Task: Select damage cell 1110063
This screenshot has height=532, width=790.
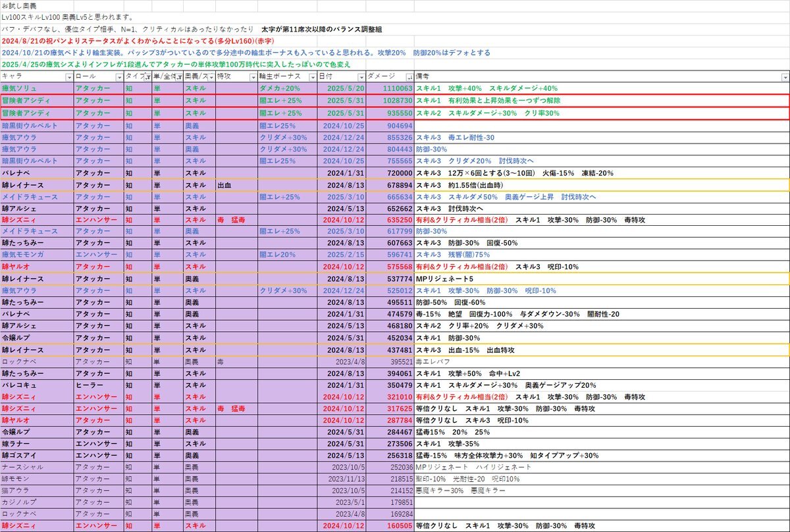Action: tap(390, 88)
